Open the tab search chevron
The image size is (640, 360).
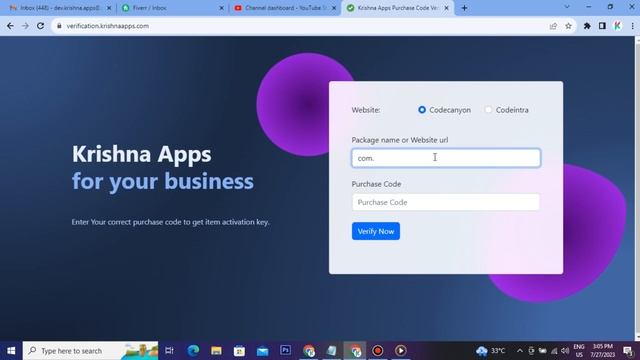567,7
